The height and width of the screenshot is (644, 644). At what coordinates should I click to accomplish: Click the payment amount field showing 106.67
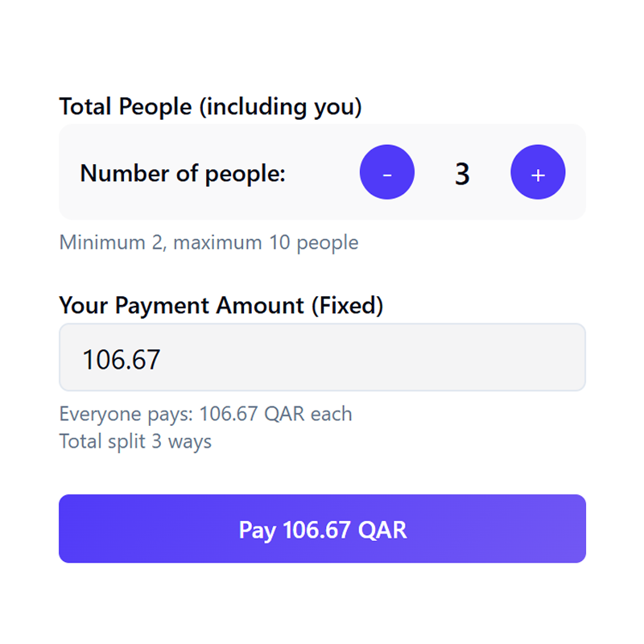(x=322, y=357)
